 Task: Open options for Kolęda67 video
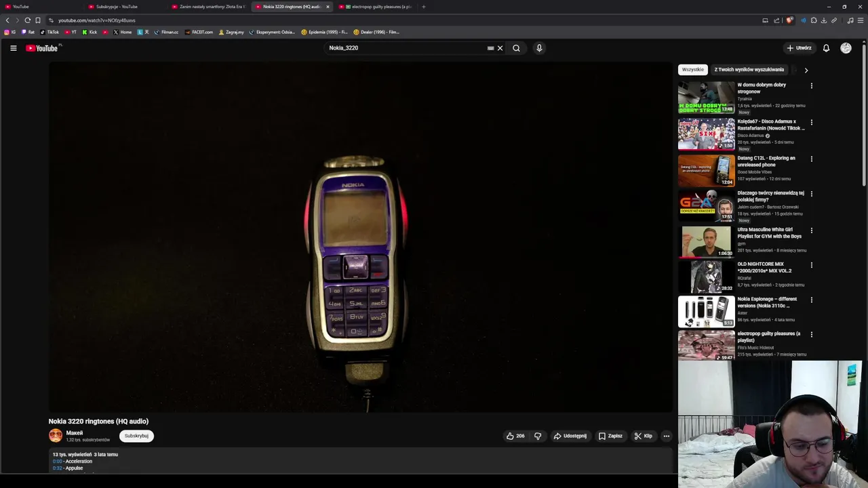(811, 123)
